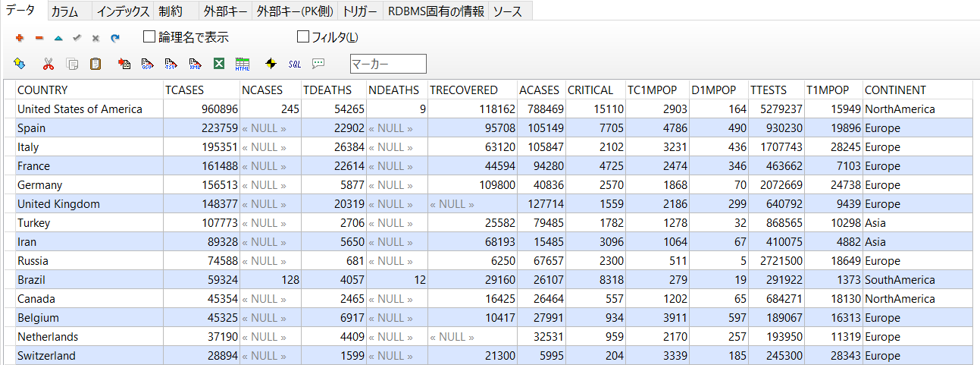The height and width of the screenshot is (365, 980).
Task: Click the red plus add-row icon
Action: [20, 37]
